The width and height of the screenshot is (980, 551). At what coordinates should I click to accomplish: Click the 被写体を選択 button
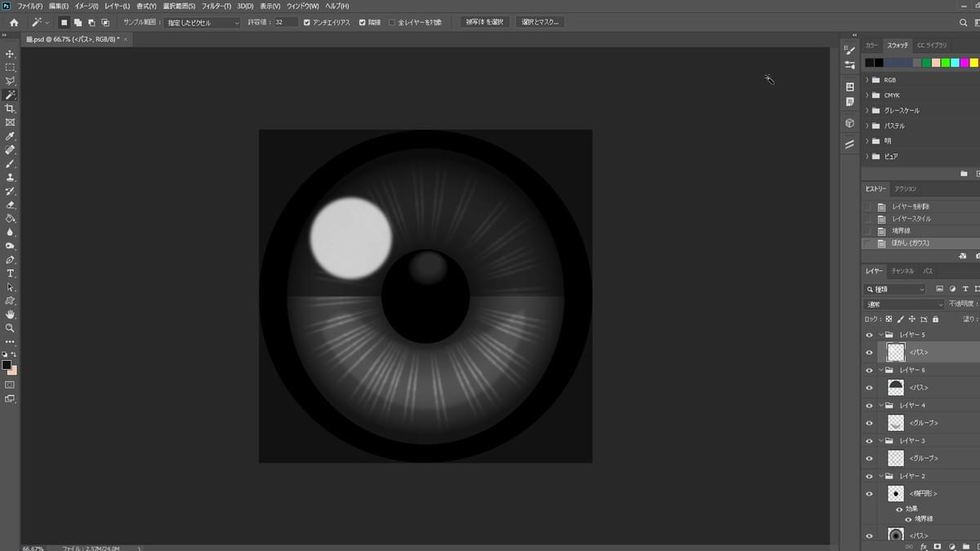485,22
